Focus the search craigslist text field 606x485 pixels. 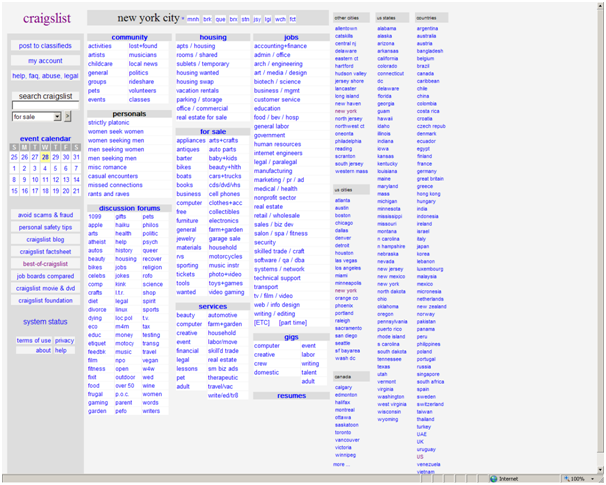45,105
